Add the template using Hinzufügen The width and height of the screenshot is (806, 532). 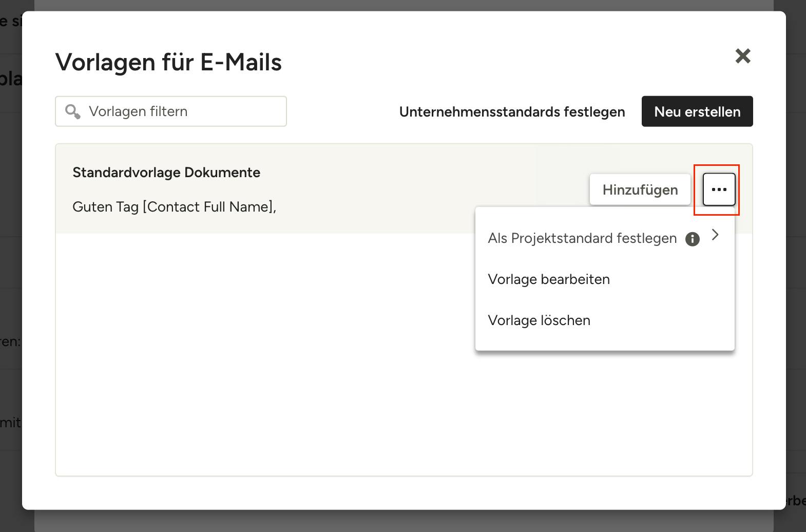(x=640, y=190)
